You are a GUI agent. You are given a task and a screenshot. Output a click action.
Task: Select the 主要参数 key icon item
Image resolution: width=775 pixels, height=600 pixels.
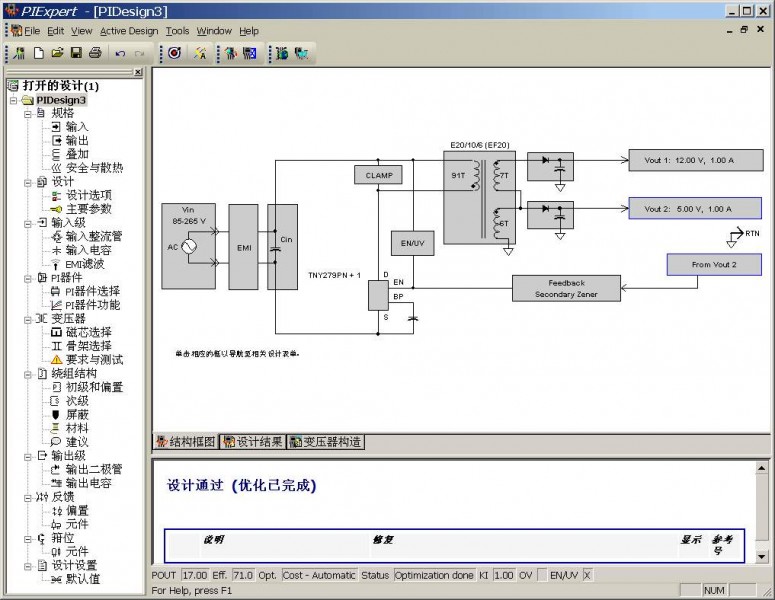point(88,209)
